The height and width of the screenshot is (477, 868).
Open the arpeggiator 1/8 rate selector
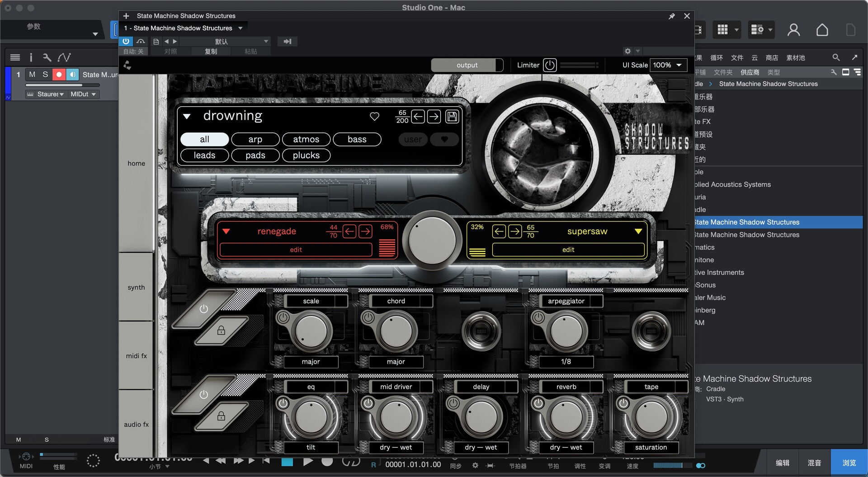coord(566,362)
